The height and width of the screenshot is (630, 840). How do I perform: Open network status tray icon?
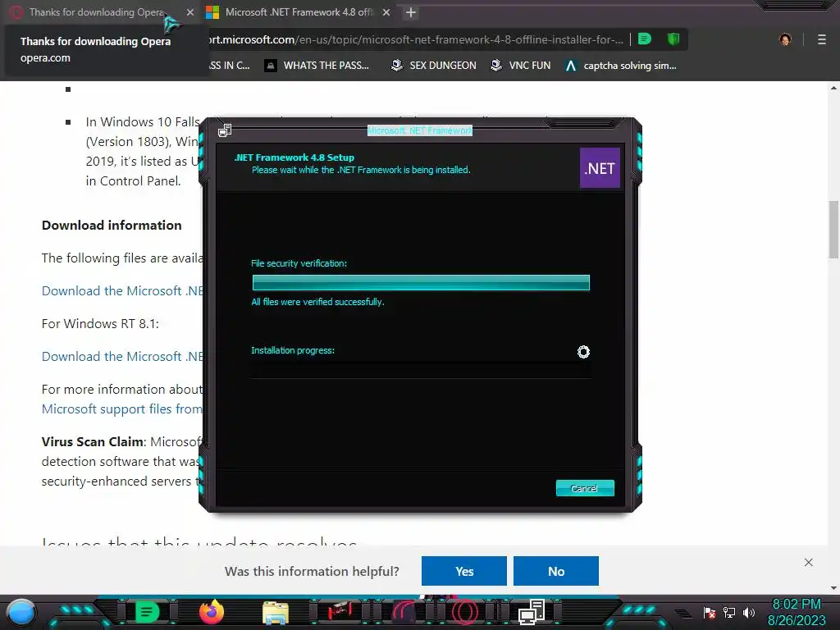729,612
